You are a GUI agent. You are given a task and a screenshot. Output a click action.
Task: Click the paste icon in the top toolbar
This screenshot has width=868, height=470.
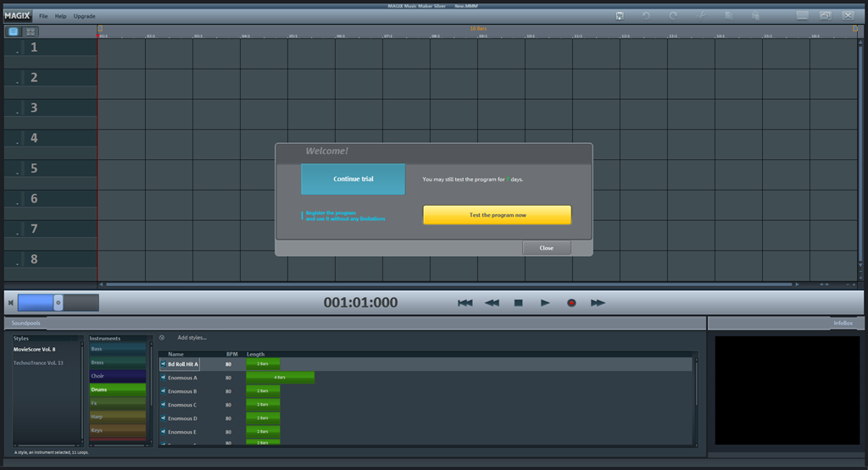[x=755, y=16]
